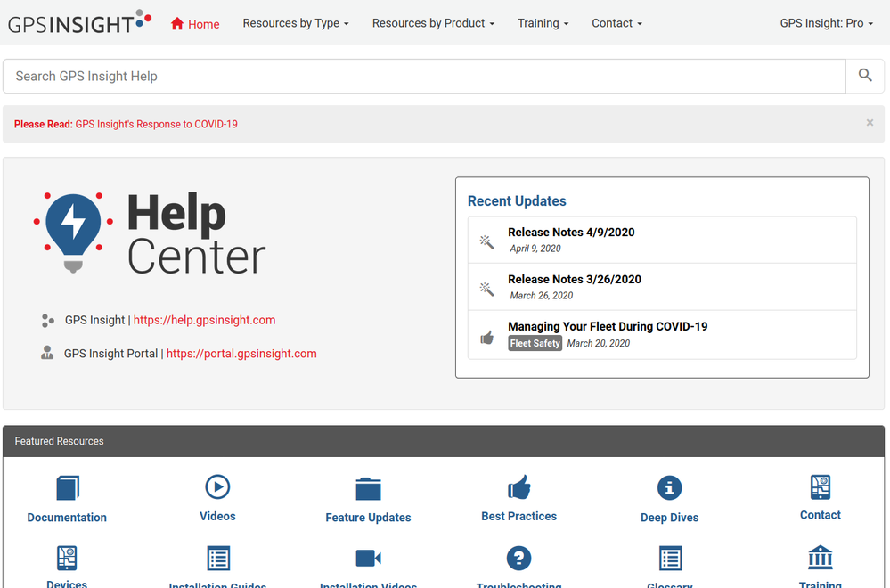
Task: Dismiss the COVID-19 alert banner
Action: tap(870, 123)
